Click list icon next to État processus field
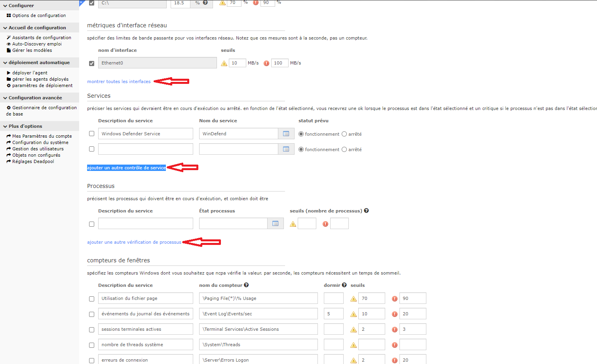 pyautogui.click(x=275, y=224)
